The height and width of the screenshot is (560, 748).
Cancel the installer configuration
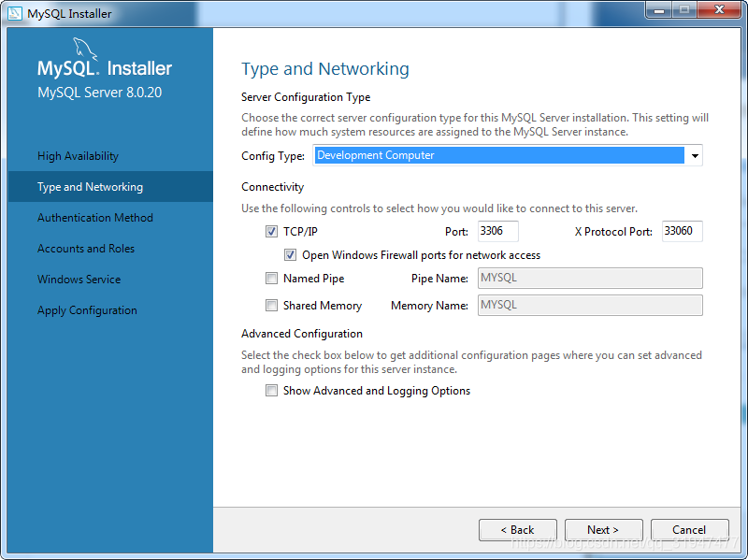coord(689,530)
